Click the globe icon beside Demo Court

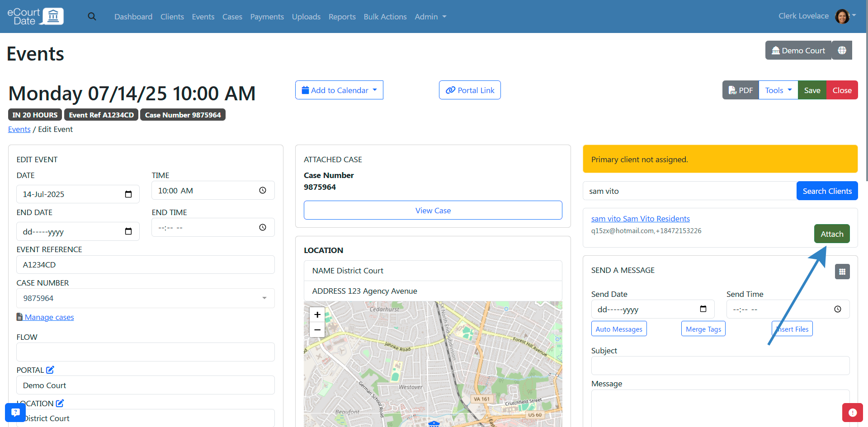click(x=842, y=50)
